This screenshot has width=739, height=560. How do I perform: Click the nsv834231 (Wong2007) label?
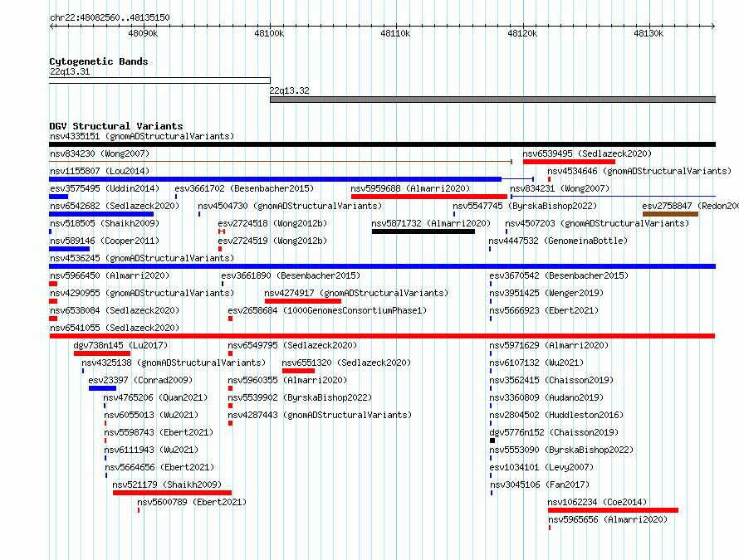[560, 188]
